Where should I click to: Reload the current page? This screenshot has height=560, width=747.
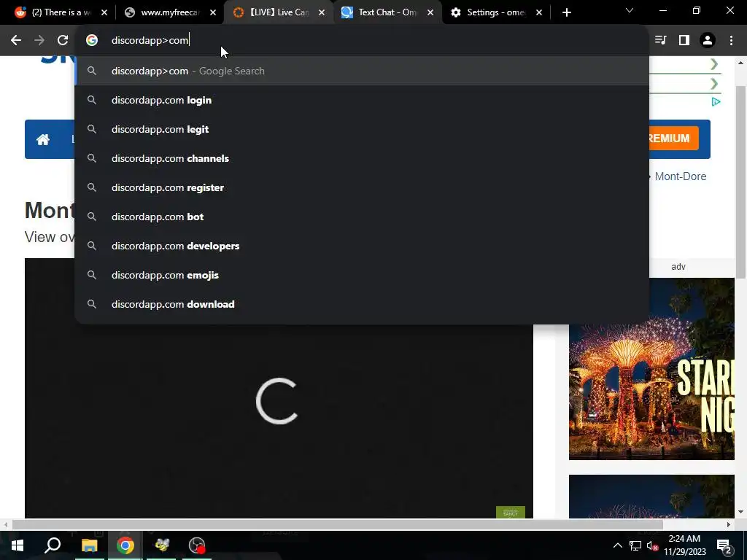click(63, 41)
